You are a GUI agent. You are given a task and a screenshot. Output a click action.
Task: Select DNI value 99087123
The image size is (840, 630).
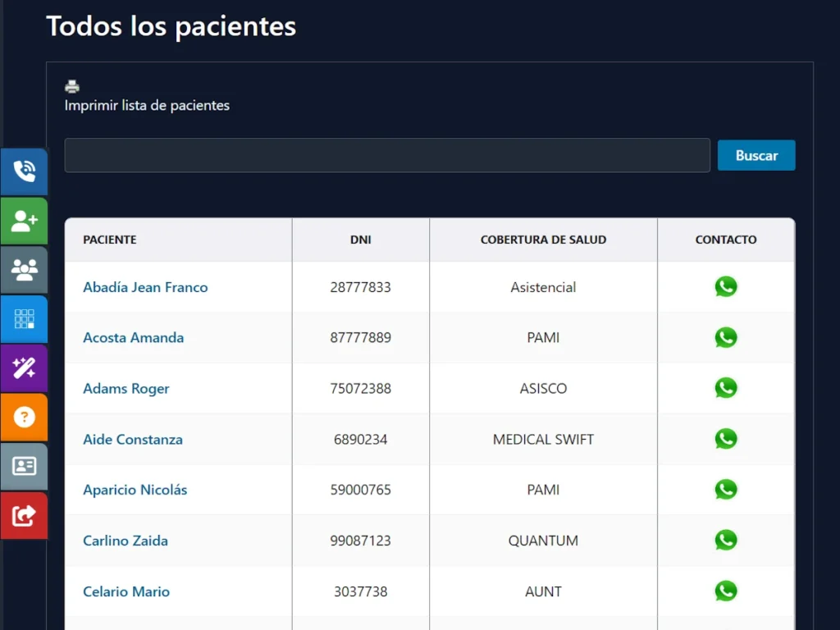point(361,541)
